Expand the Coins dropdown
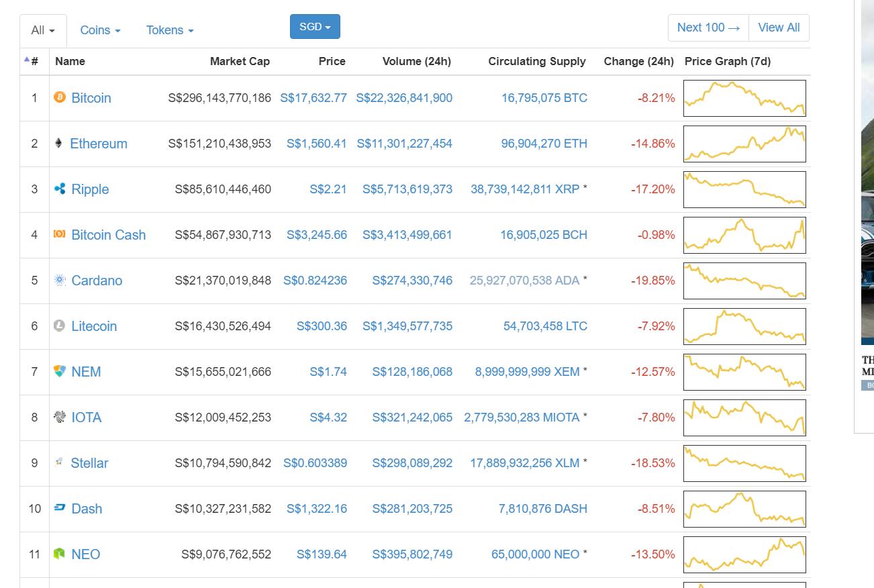 pyautogui.click(x=100, y=30)
